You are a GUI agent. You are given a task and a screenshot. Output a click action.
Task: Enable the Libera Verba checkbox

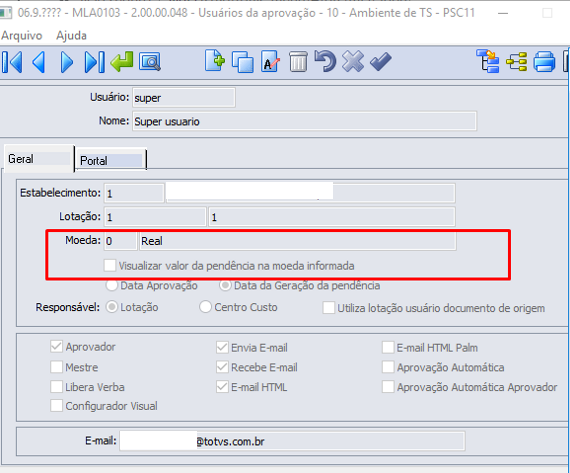(x=56, y=386)
